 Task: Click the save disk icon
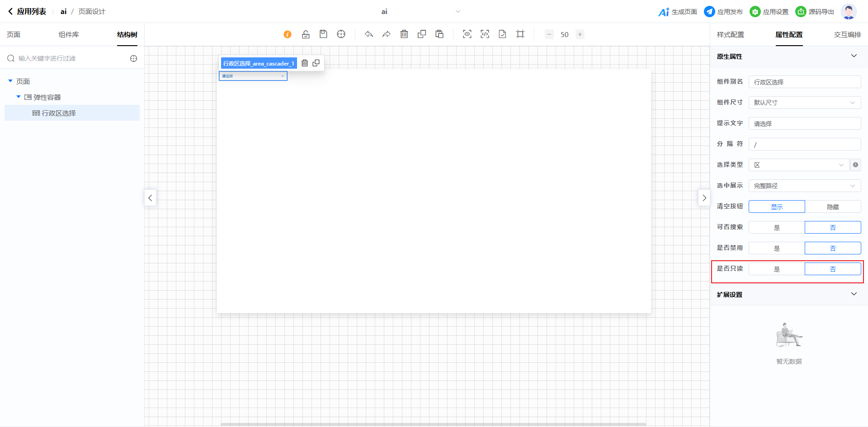(x=323, y=34)
